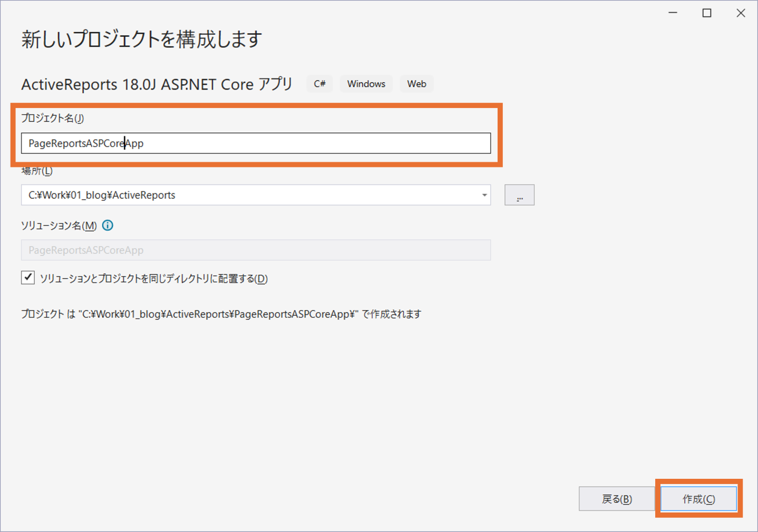This screenshot has height=532, width=758.
Task: Click the browse location "..." button
Action: point(519,195)
